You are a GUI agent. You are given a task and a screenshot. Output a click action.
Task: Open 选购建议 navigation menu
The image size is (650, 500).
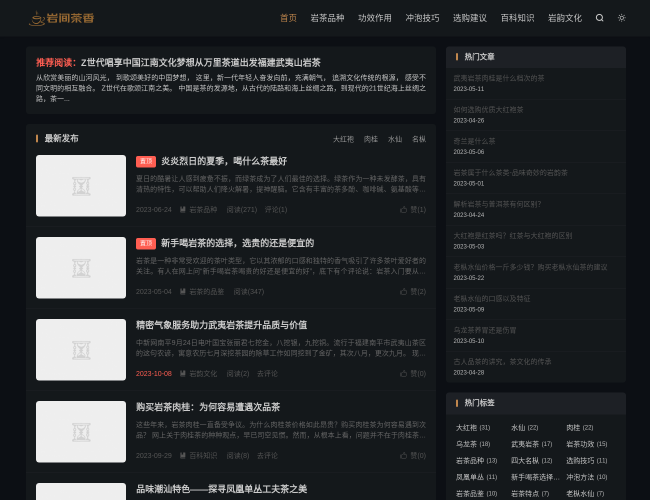coord(470,18)
